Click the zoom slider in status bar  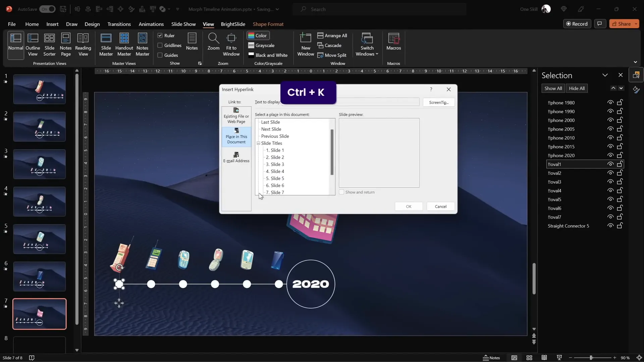[x=591, y=358]
